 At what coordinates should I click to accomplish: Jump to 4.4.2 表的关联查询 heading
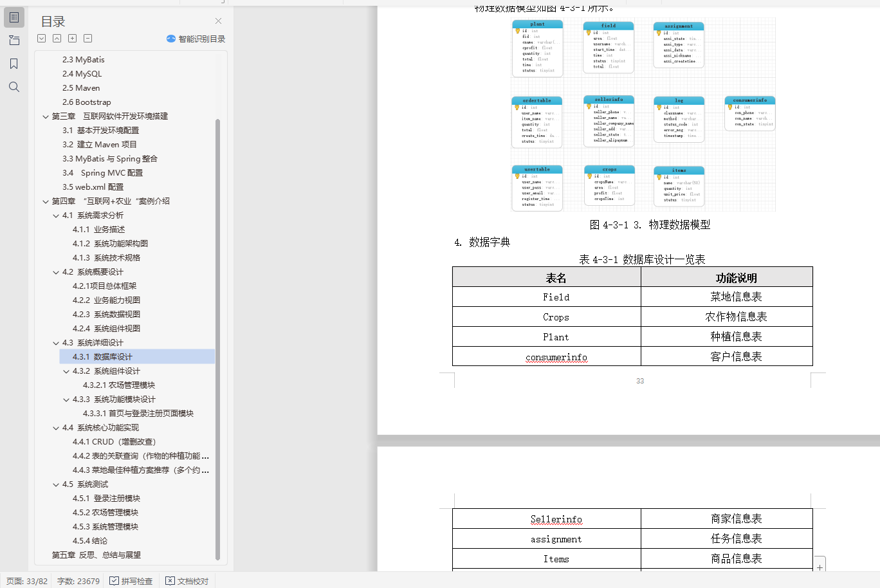tap(140, 456)
